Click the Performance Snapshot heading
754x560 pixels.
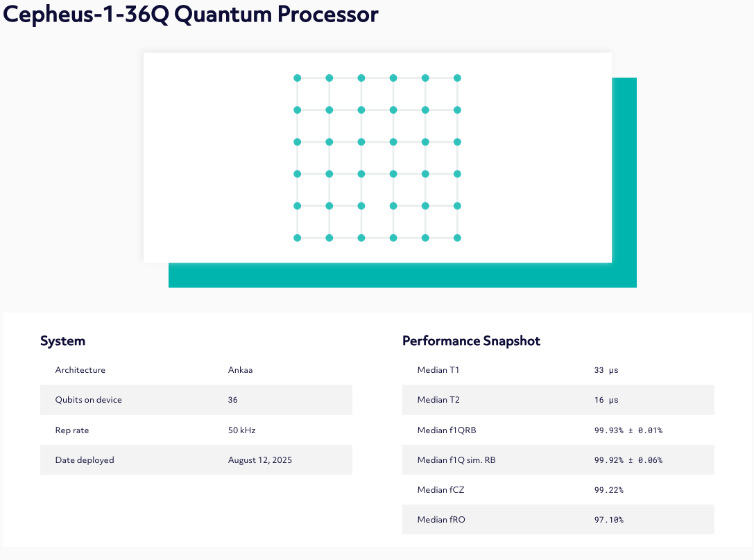click(471, 341)
